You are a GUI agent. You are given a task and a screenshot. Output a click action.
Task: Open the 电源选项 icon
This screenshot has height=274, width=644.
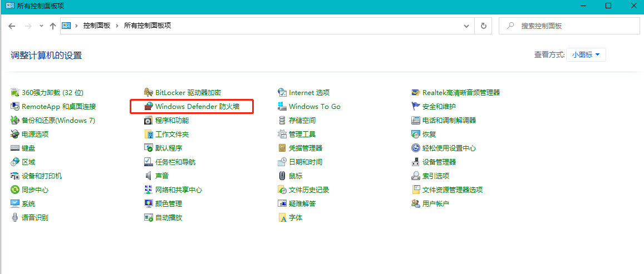15,134
